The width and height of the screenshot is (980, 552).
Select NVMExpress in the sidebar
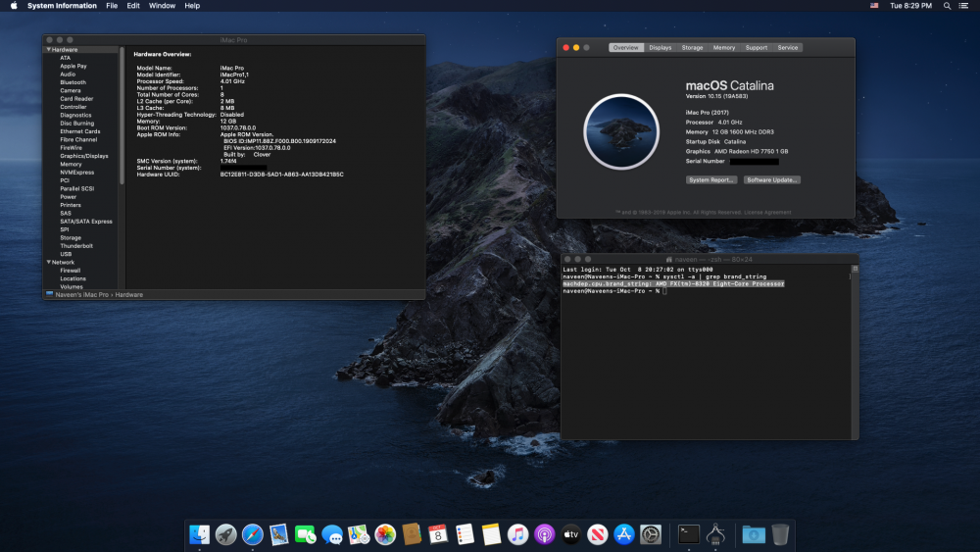pos(76,172)
